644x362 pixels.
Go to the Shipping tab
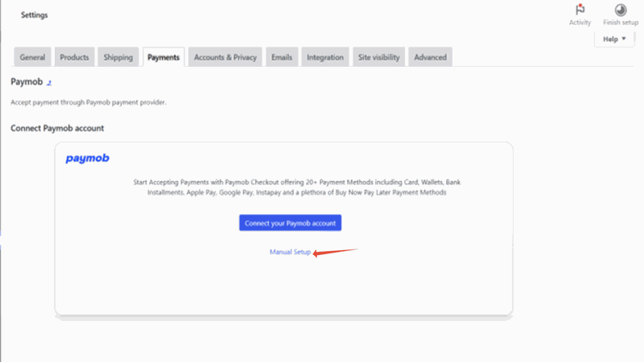(118, 57)
